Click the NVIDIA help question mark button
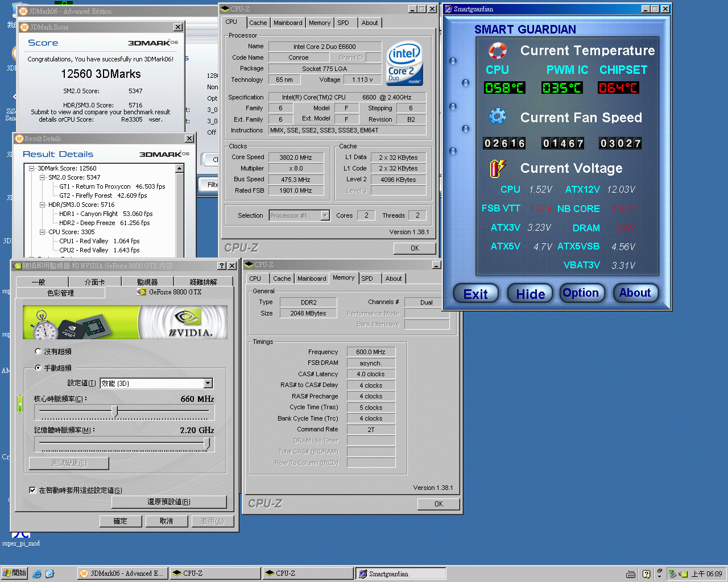 coord(222,266)
